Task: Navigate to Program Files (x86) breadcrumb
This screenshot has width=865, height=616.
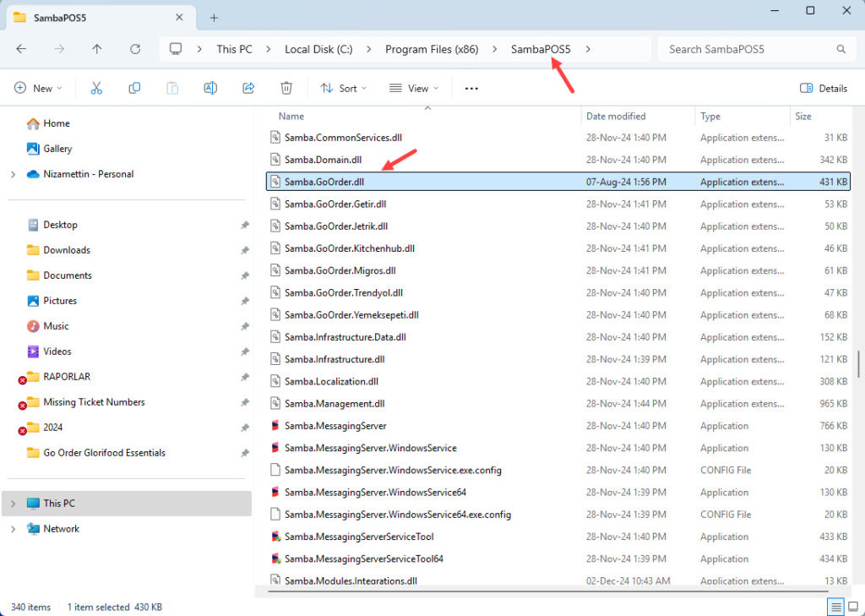Action: [x=432, y=49]
